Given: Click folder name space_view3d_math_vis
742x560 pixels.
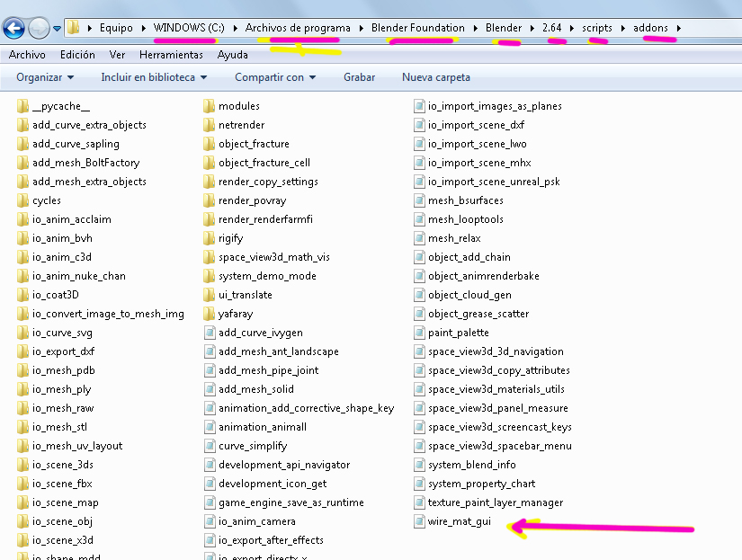Looking at the screenshot, I should click(x=274, y=257).
